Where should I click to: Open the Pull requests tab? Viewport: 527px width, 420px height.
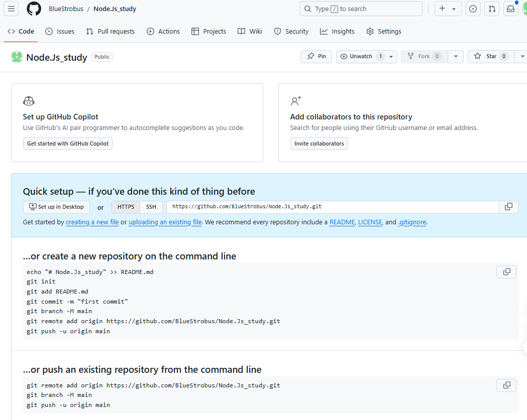pyautogui.click(x=110, y=31)
